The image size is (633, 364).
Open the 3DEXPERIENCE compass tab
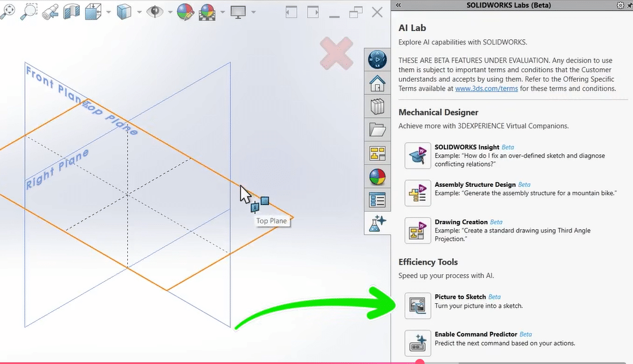point(377,60)
